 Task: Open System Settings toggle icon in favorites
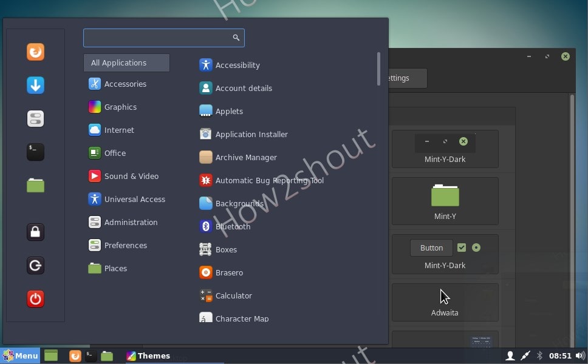[x=35, y=118]
